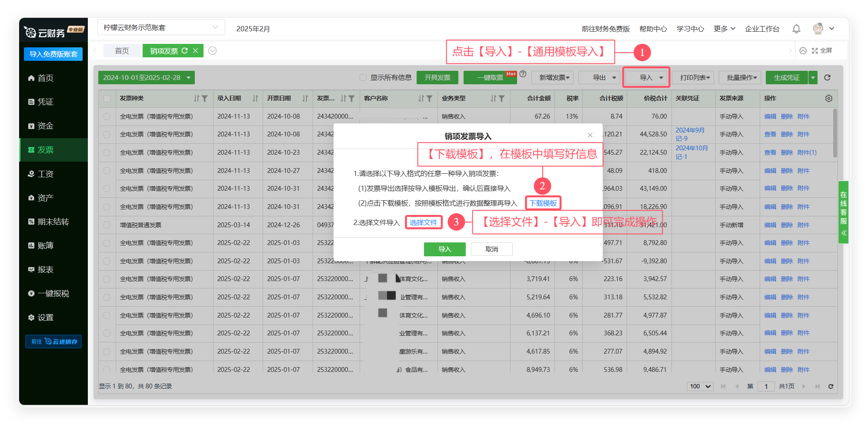Screen dimensions: 868x424
Task: Click the notification bell icon
Action: pyautogui.click(x=796, y=29)
